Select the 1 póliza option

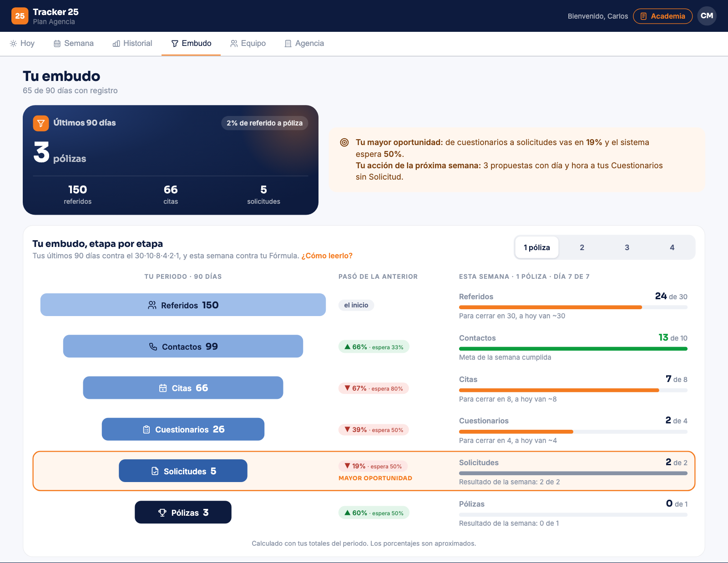tap(537, 247)
